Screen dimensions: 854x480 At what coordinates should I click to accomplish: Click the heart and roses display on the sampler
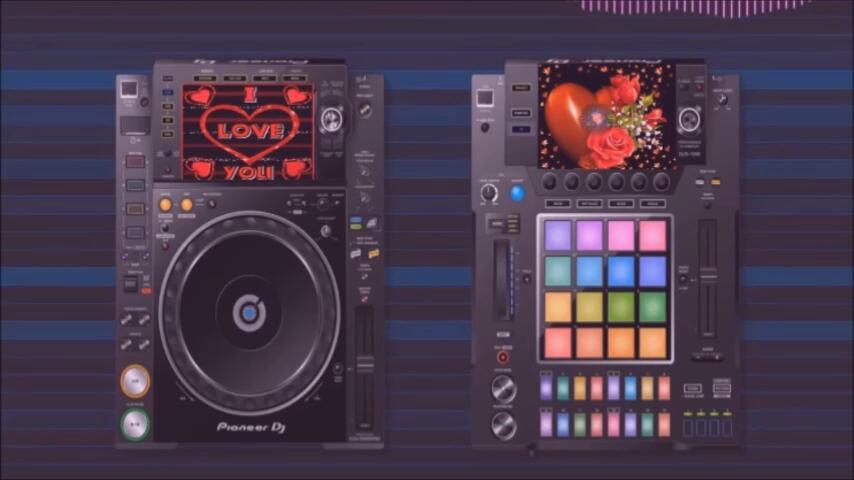click(604, 116)
